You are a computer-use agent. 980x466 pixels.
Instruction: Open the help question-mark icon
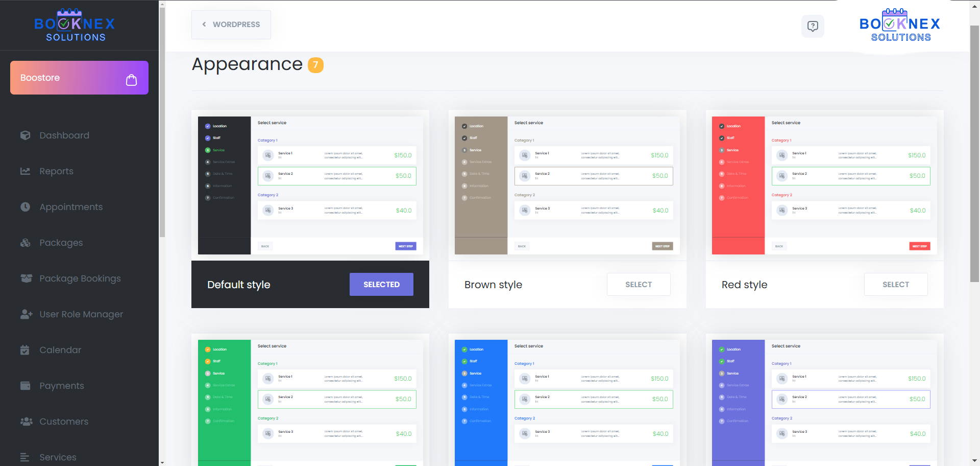[x=813, y=26]
